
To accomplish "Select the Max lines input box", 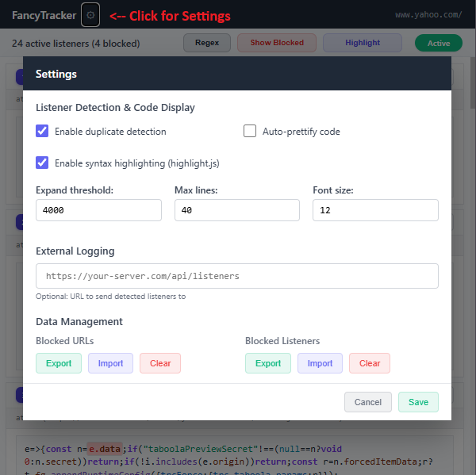I will tap(237, 210).
